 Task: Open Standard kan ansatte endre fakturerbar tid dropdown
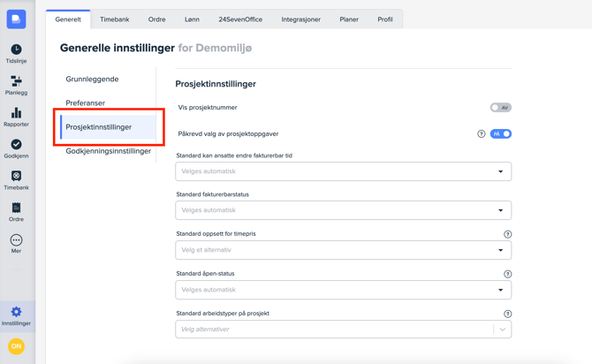point(343,171)
